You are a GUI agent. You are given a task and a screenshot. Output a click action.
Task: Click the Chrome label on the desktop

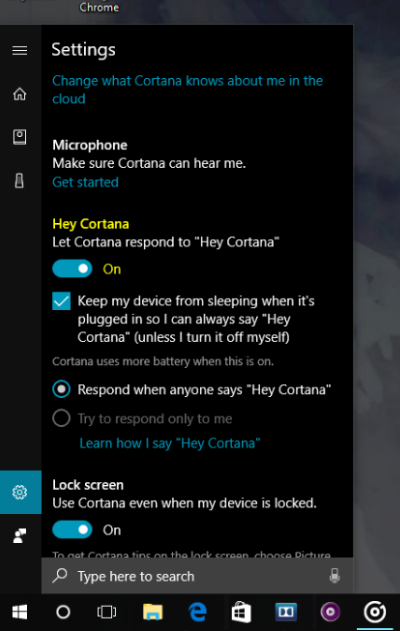[x=99, y=7]
